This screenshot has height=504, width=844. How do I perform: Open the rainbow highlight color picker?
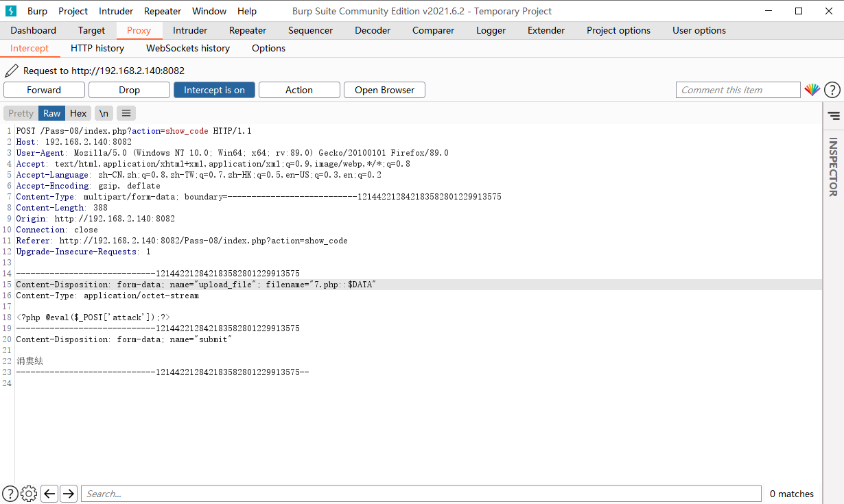[812, 90]
